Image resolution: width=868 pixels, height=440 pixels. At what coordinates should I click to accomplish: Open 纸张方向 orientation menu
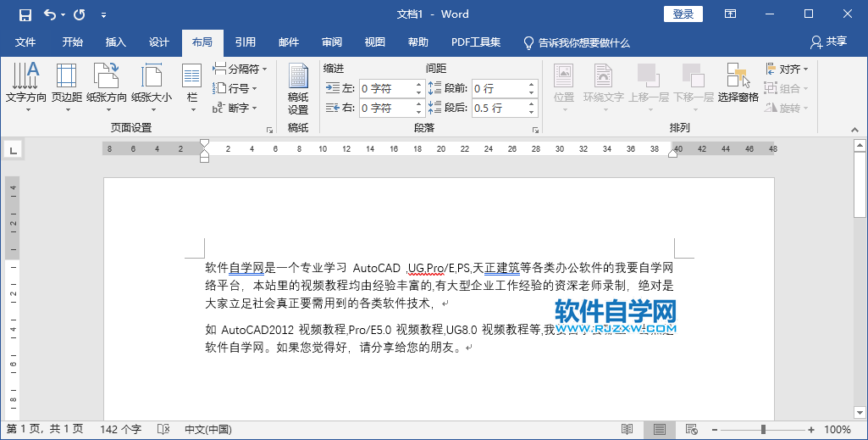click(107, 87)
